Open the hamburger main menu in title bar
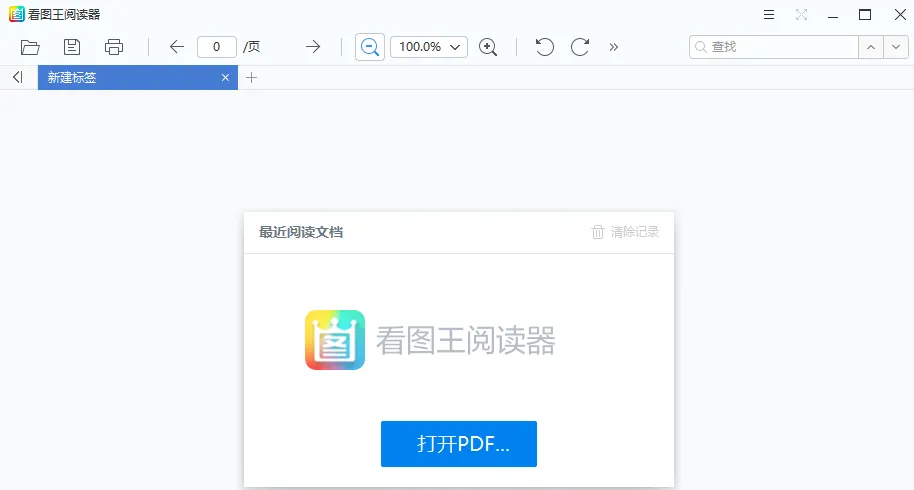The width and height of the screenshot is (914, 490). point(769,15)
